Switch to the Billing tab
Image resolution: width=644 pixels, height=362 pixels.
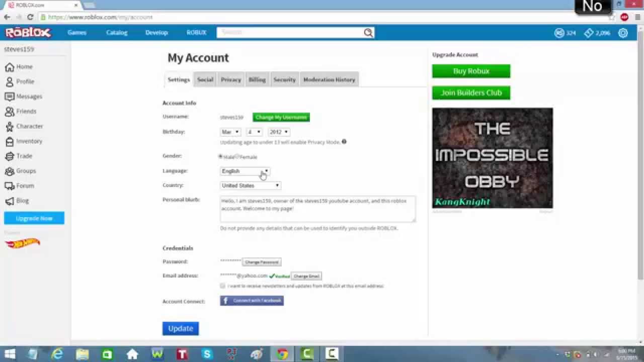(x=257, y=79)
